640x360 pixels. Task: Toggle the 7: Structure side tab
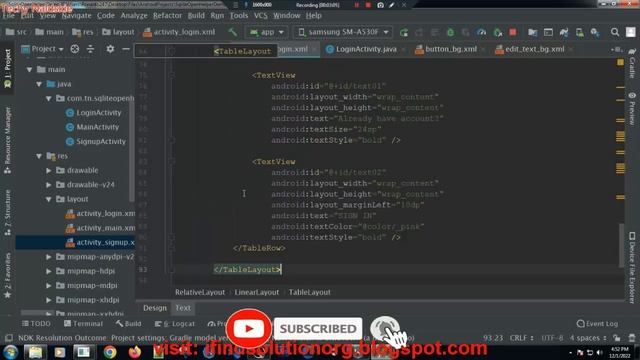(7, 212)
